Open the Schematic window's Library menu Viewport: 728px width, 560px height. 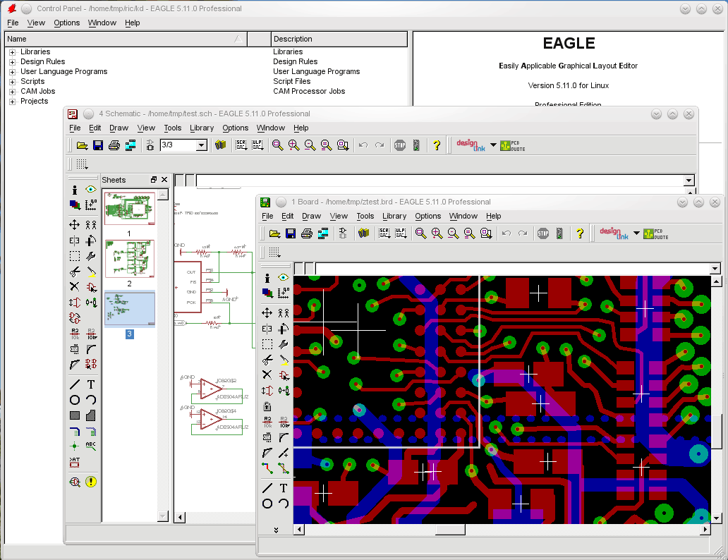(202, 128)
